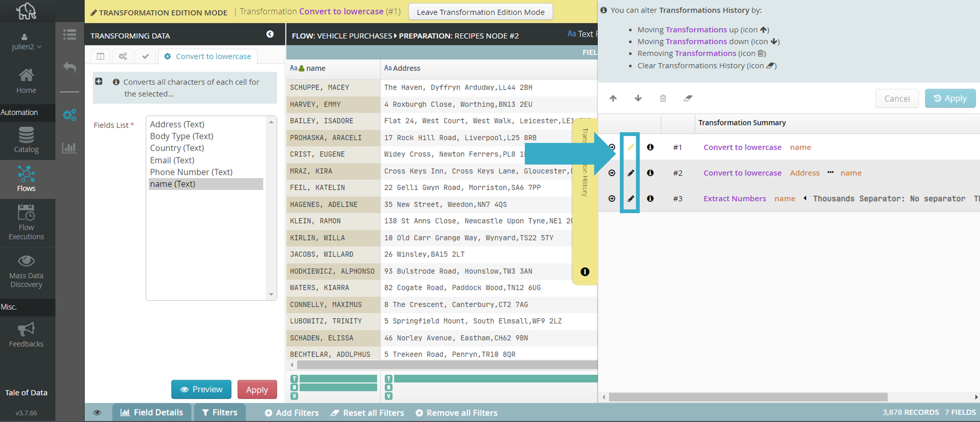Viewport: 980px width, 422px height.
Task: Open the Feedbacks section
Action: click(26, 335)
